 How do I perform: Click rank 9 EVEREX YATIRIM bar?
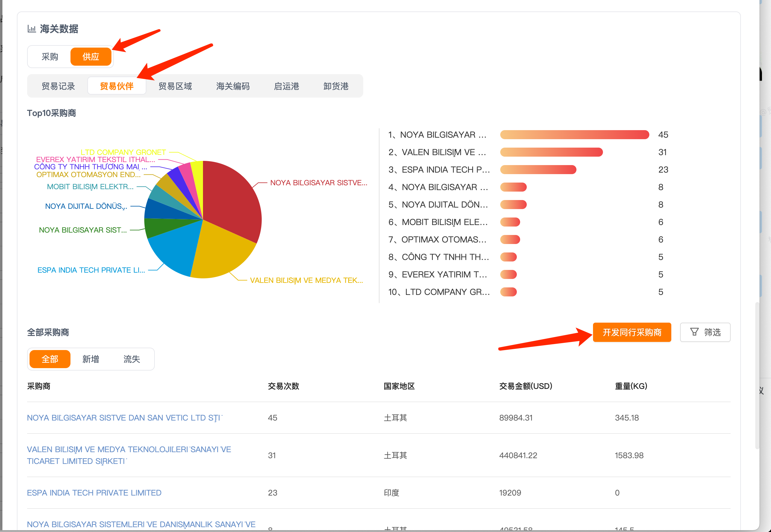click(x=508, y=274)
